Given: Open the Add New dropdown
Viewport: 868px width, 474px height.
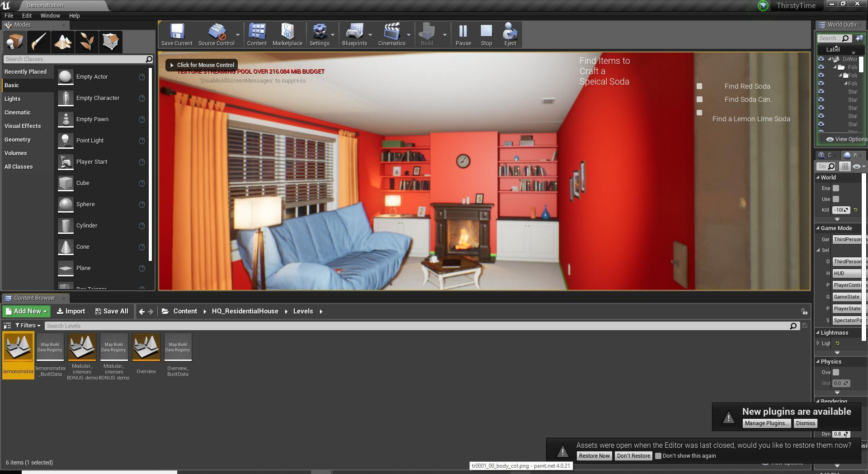Looking at the screenshot, I should pyautogui.click(x=27, y=311).
